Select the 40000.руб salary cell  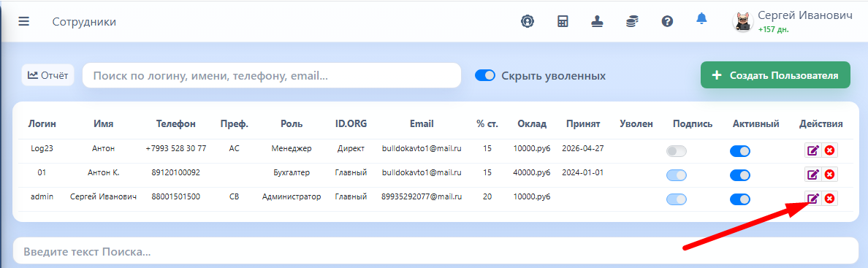(532, 173)
